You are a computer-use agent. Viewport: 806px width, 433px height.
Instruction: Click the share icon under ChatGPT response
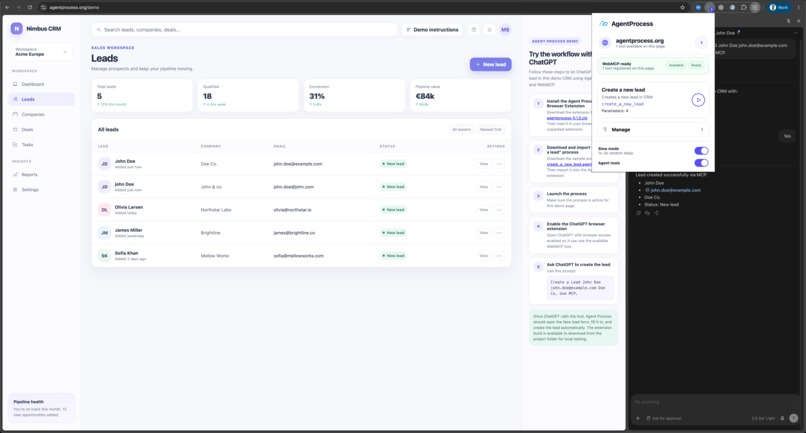656,213
